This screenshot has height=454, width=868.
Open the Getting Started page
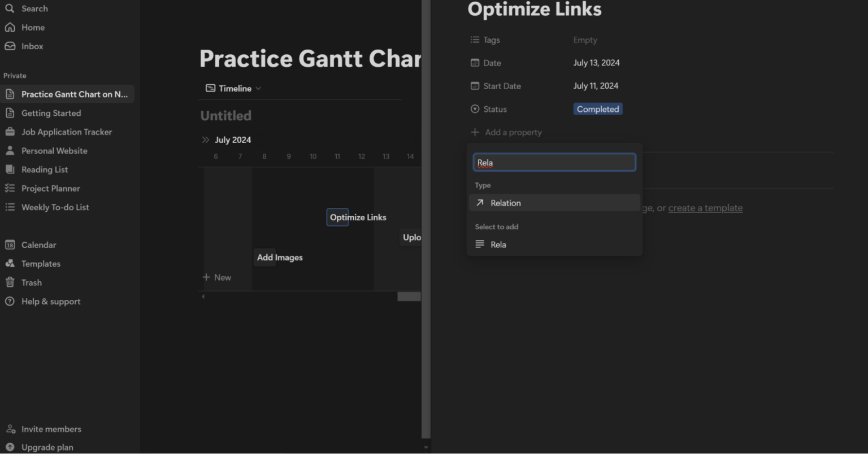[x=50, y=113]
